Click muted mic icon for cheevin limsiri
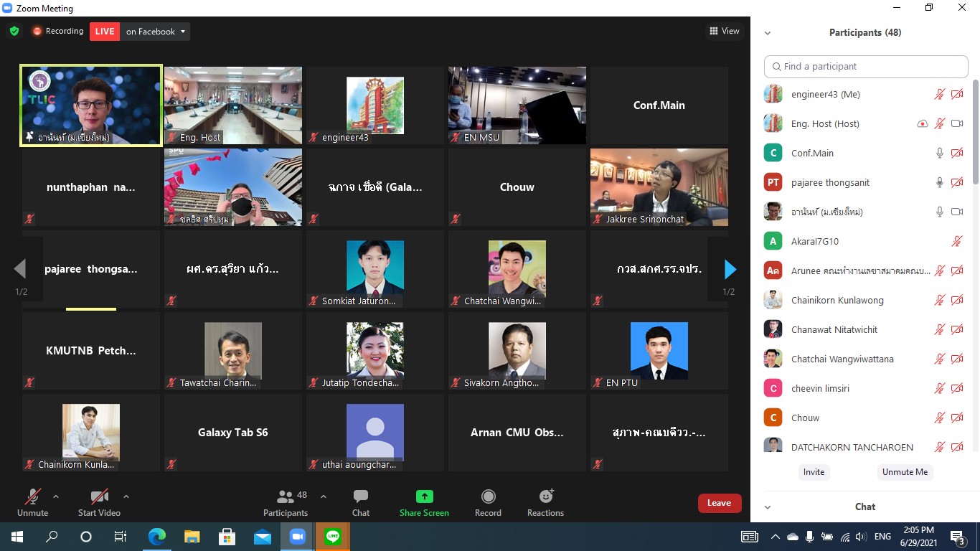This screenshot has height=551, width=980. pos(939,388)
